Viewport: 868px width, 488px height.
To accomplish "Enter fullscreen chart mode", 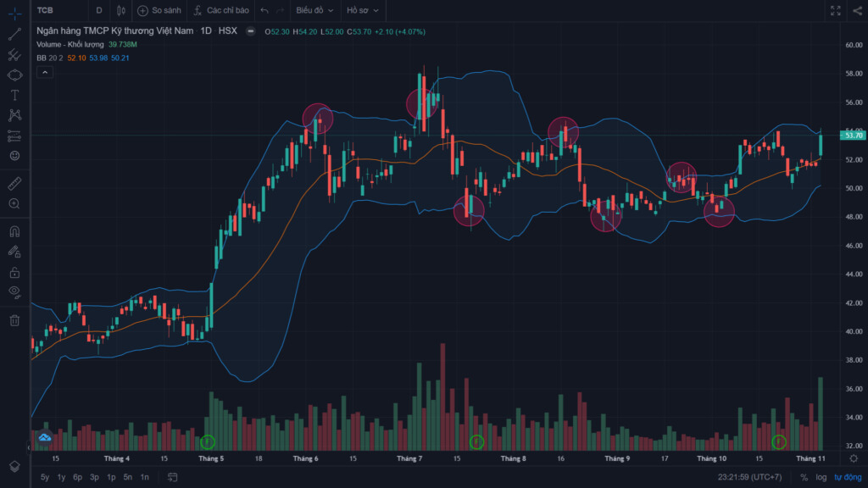I will click(835, 10).
